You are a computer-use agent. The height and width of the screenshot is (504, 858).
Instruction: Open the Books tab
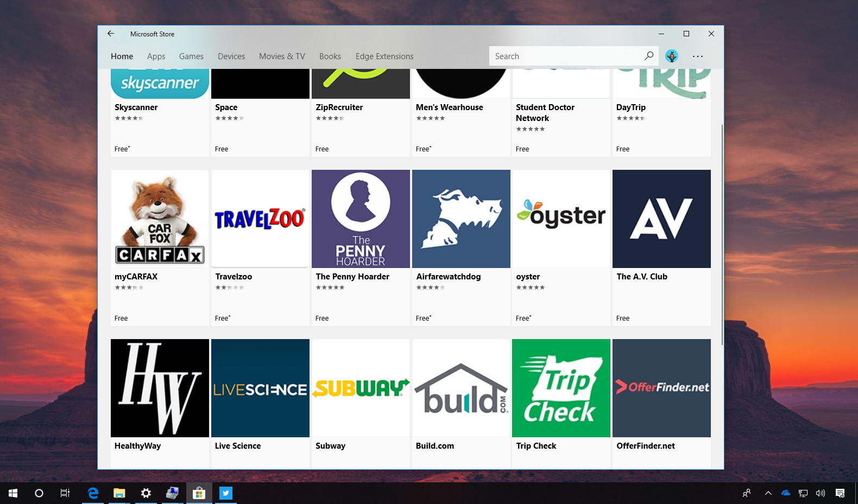330,56
